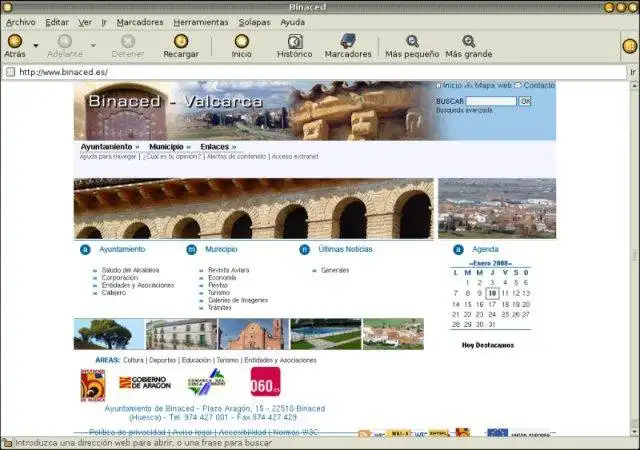This screenshot has height=450, width=640.
Task: Expand the Ayuntamiento » navigation menu
Action: tap(110, 147)
